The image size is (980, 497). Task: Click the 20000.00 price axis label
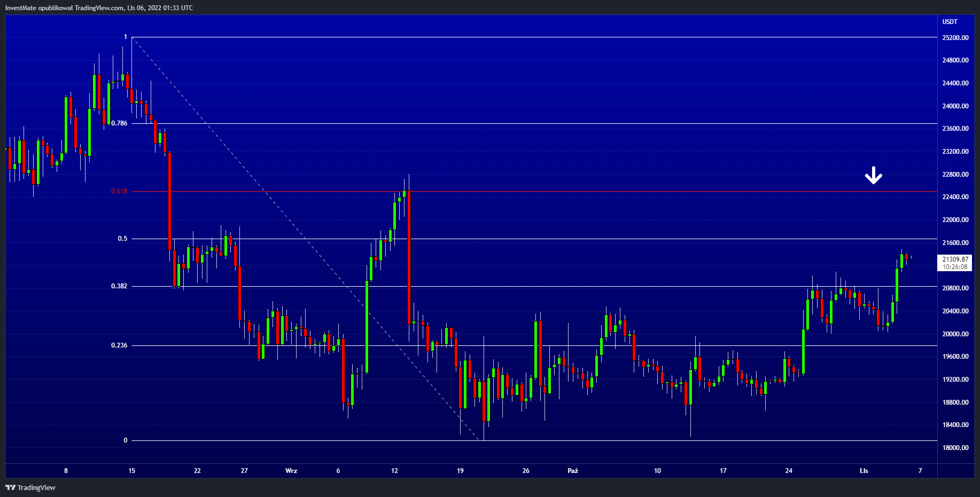tap(955, 334)
